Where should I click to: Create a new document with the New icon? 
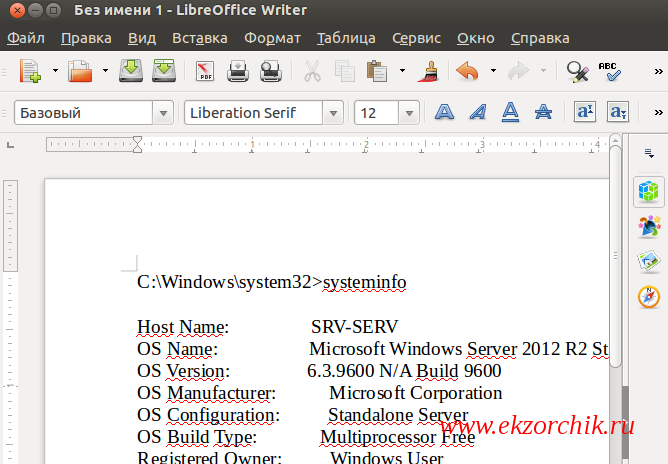(x=30, y=71)
